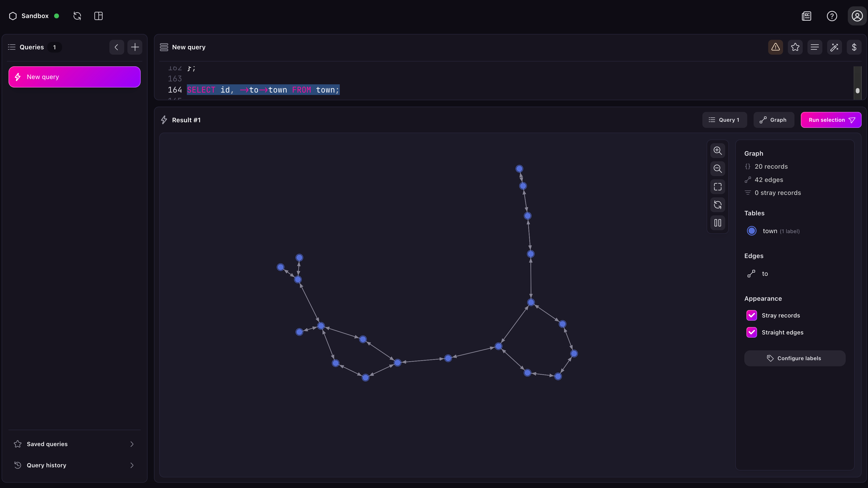The width and height of the screenshot is (868, 488).
Task: Click the magic wand formatting icon
Action: pos(835,47)
